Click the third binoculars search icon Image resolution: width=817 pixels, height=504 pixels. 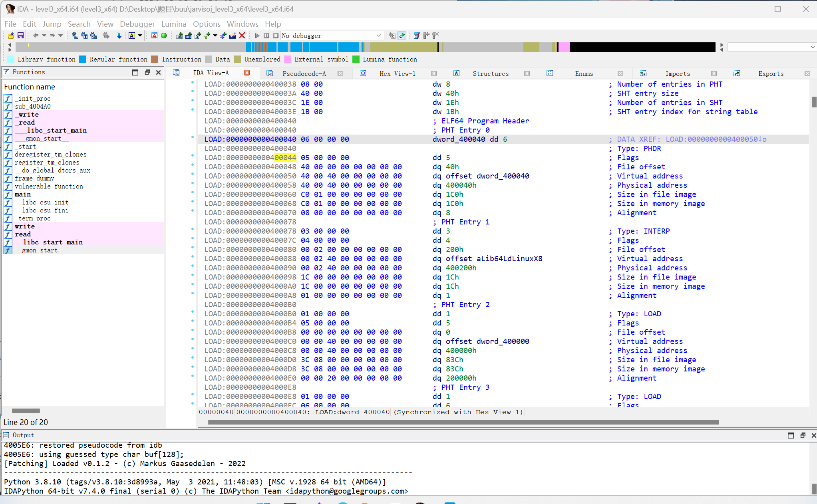(93, 36)
